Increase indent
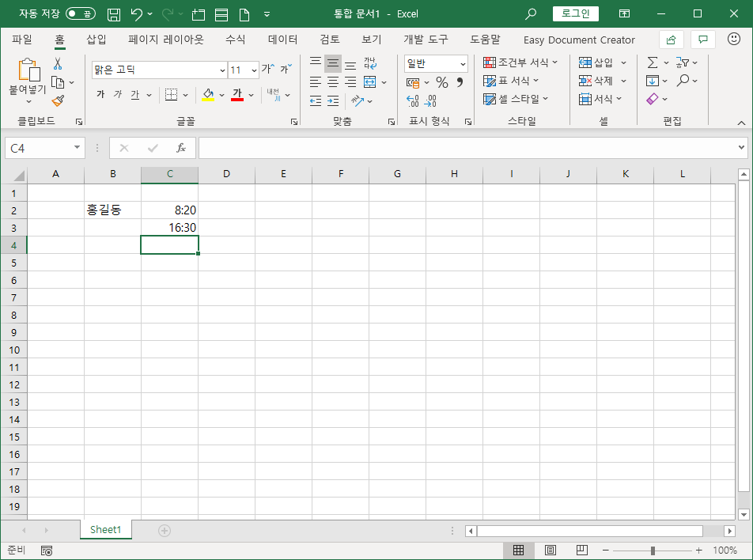This screenshot has width=753, height=560. pyautogui.click(x=333, y=101)
